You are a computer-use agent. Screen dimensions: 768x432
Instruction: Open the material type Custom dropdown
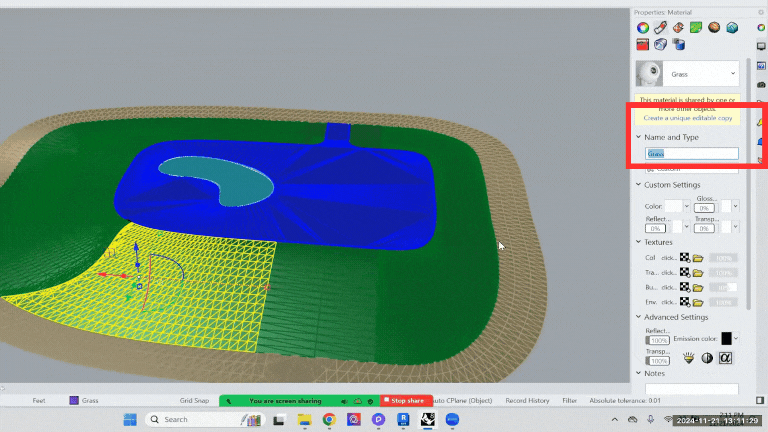(x=692, y=169)
